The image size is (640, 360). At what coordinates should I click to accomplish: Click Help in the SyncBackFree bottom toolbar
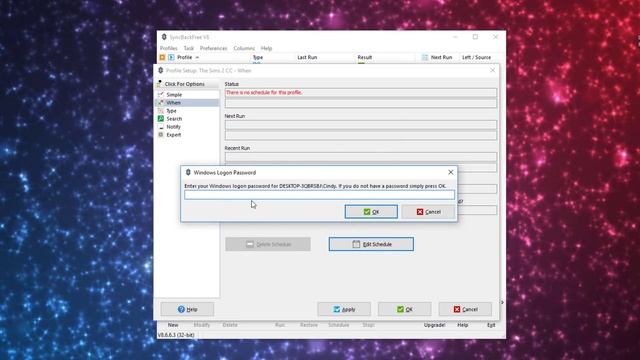(462, 325)
